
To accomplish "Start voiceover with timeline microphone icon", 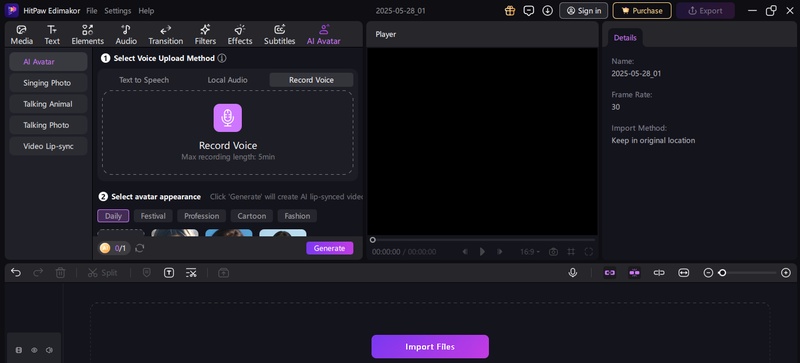I will tap(573, 273).
